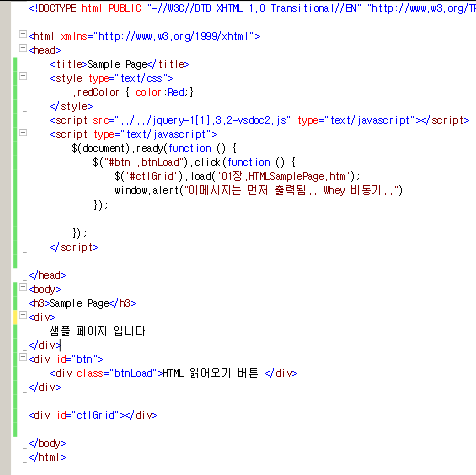The height and width of the screenshot is (475, 476).
Task: Click the .redColor CSS rule line
Action: coord(133,92)
